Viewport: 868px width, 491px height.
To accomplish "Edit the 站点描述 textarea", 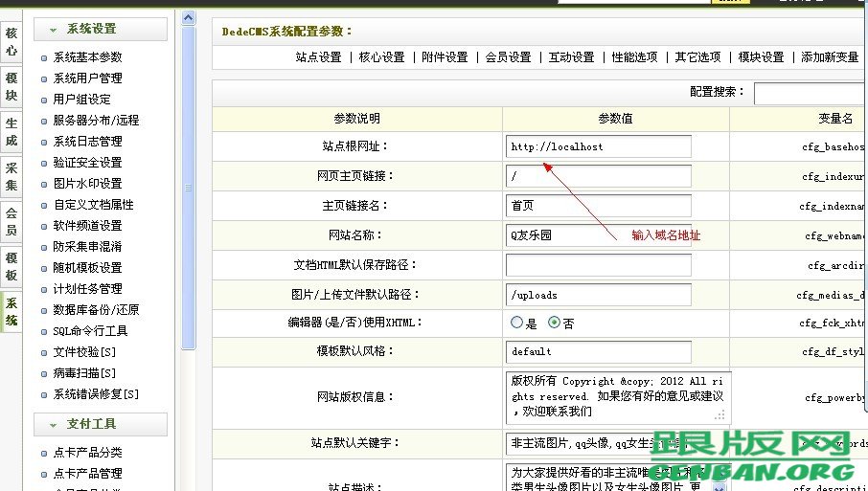I will [x=618, y=477].
